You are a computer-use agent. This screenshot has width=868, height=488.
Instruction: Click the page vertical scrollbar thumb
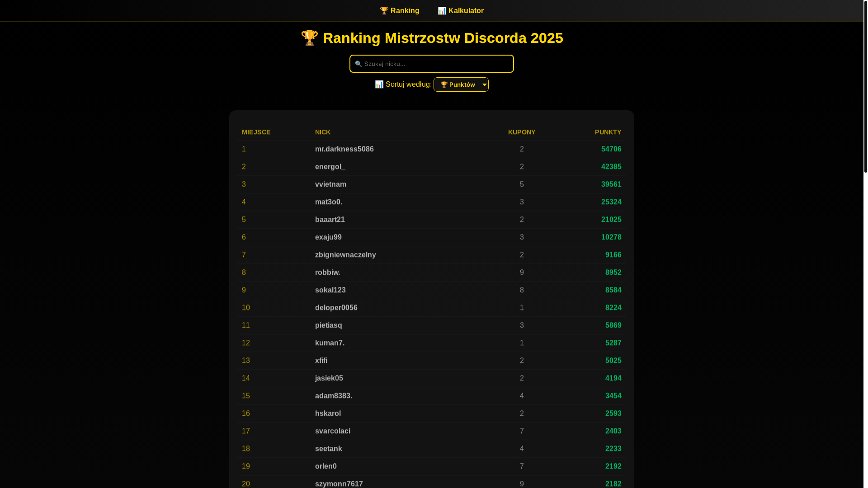tap(866, 86)
